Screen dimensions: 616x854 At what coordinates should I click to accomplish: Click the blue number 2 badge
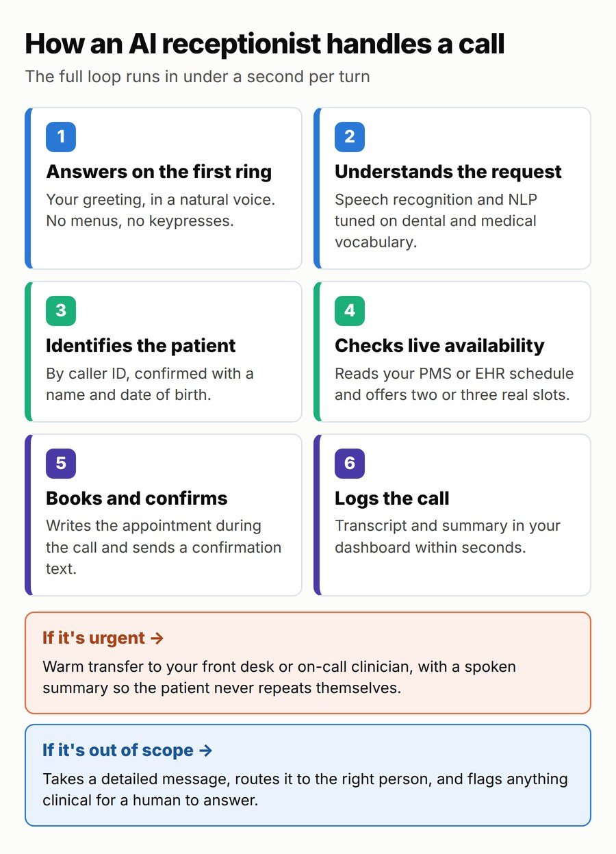(350, 137)
